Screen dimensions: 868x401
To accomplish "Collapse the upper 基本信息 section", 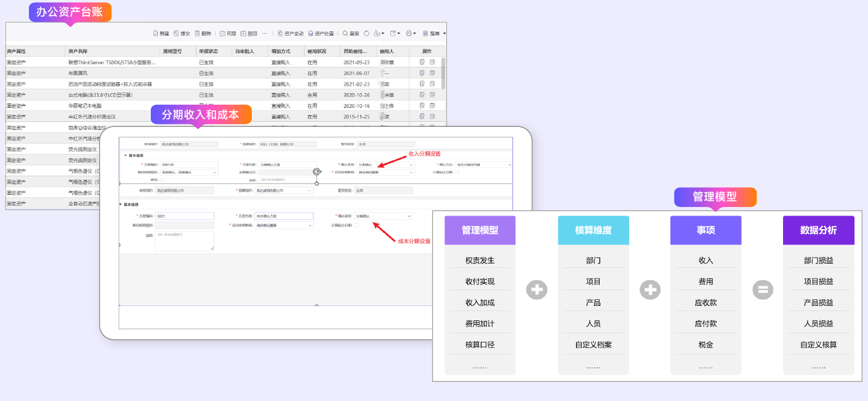I will coord(125,155).
